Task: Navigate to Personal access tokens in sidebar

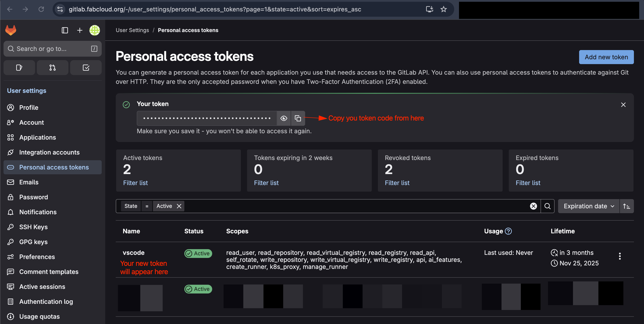Action: [x=54, y=167]
